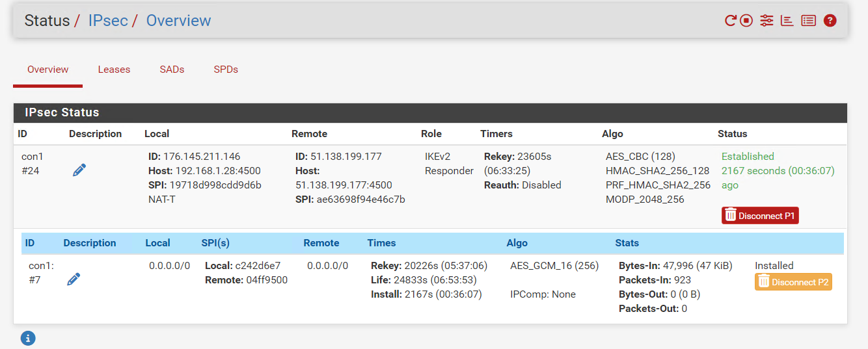868x349 pixels.
Task: Click the green Established status
Action: 748,157
